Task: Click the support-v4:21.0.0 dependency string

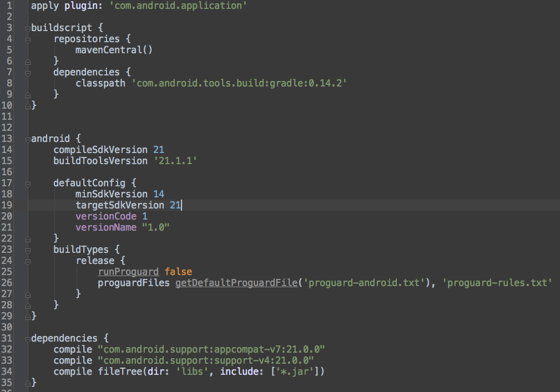Action: click(x=205, y=360)
